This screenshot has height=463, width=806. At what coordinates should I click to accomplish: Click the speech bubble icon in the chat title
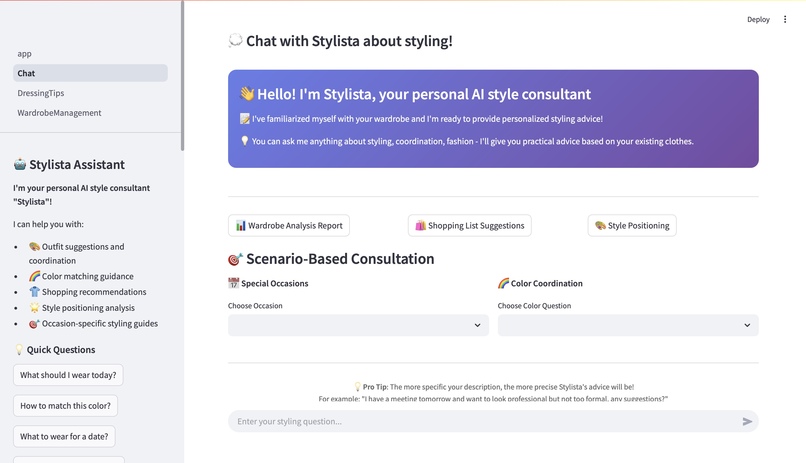pyautogui.click(x=235, y=41)
